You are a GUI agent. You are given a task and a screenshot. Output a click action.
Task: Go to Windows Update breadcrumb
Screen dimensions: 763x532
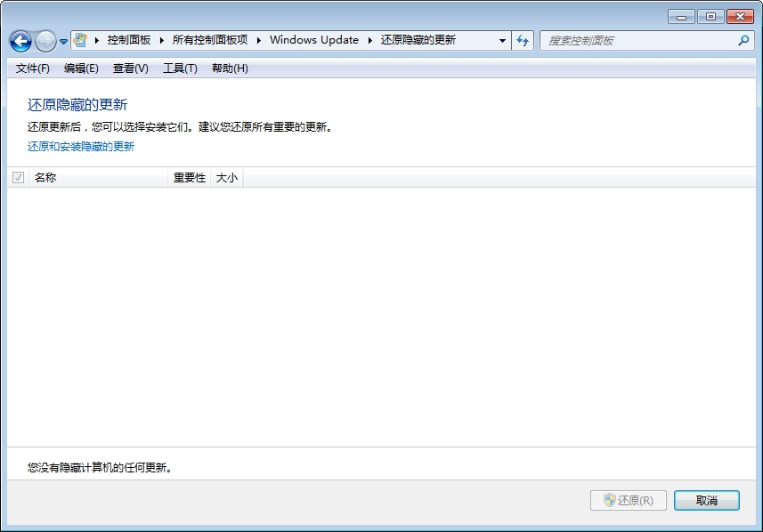314,40
